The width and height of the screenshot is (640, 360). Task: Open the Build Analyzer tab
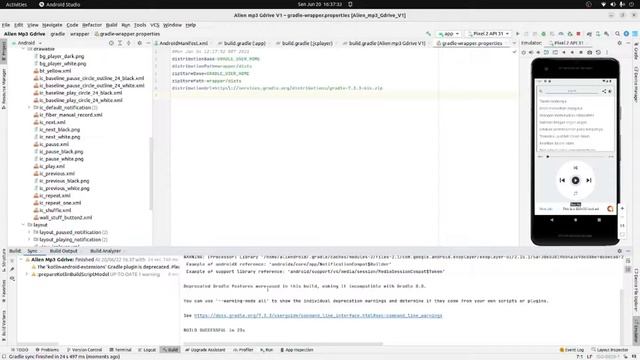pyautogui.click(x=105, y=251)
